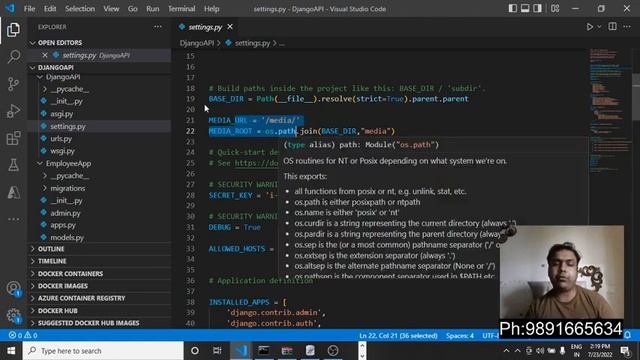640x360 pixels.
Task: Expand the Docker Containers section
Action: 100,273
